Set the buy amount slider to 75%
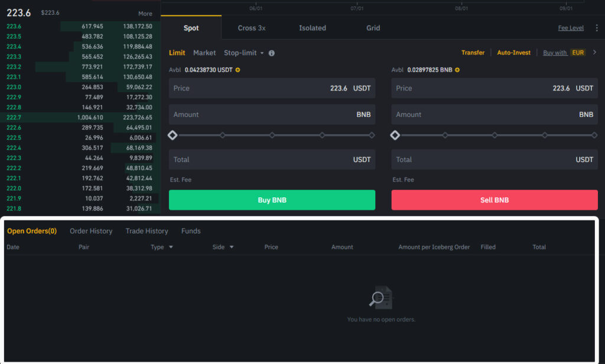 [x=322, y=135]
